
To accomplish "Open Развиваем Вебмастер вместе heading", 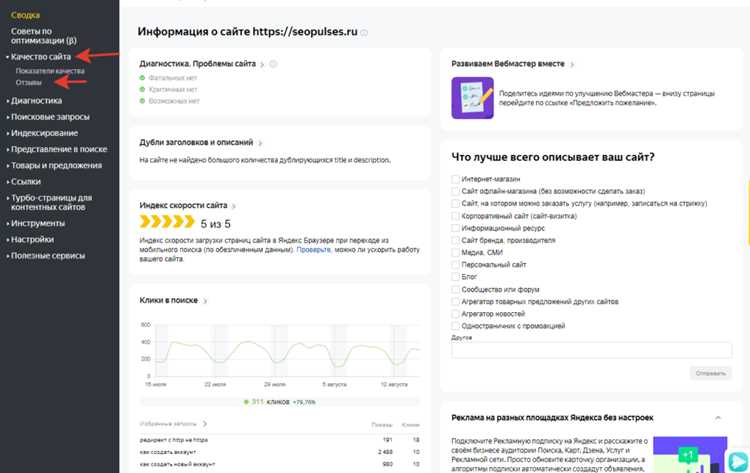I will tap(508, 64).
